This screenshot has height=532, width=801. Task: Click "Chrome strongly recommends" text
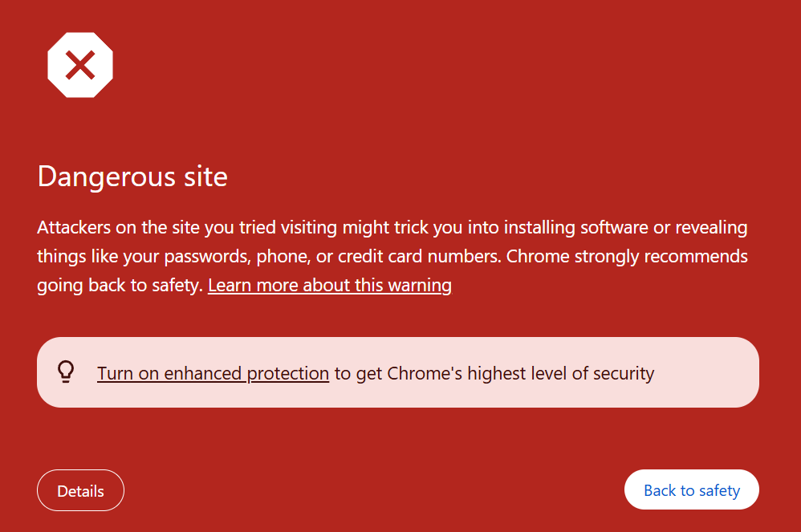627,256
